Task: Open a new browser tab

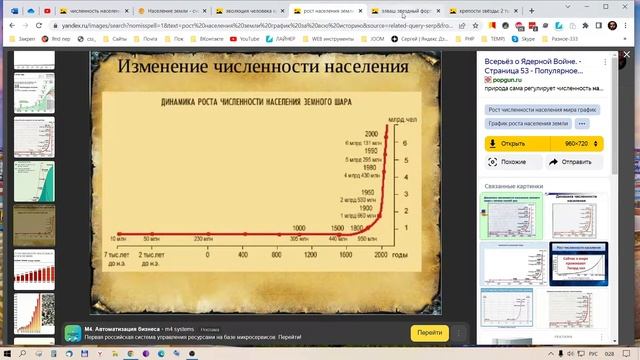Action: coord(531,11)
